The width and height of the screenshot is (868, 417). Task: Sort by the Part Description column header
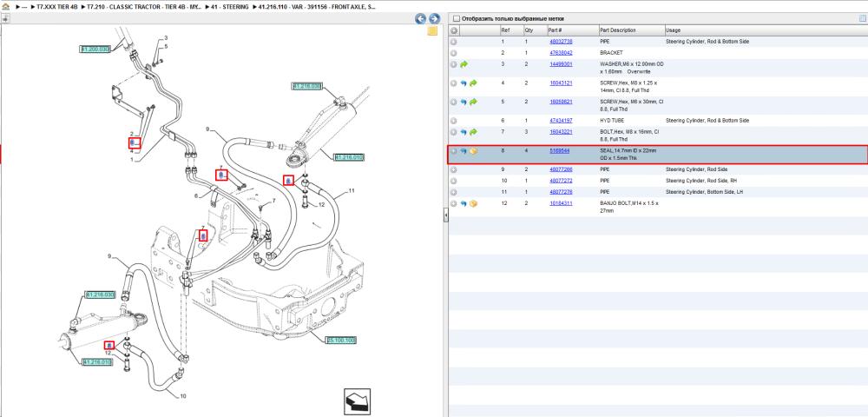click(x=632, y=30)
